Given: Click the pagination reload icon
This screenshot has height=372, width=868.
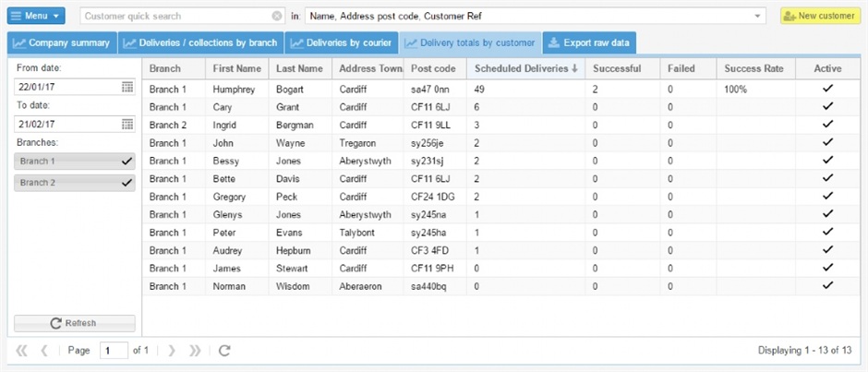Looking at the screenshot, I should (x=223, y=351).
